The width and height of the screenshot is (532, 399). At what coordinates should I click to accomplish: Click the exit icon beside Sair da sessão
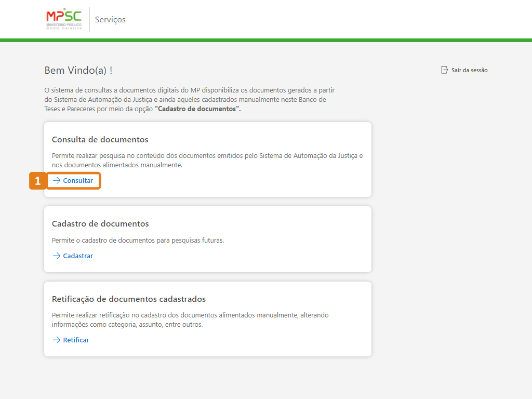(x=444, y=70)
